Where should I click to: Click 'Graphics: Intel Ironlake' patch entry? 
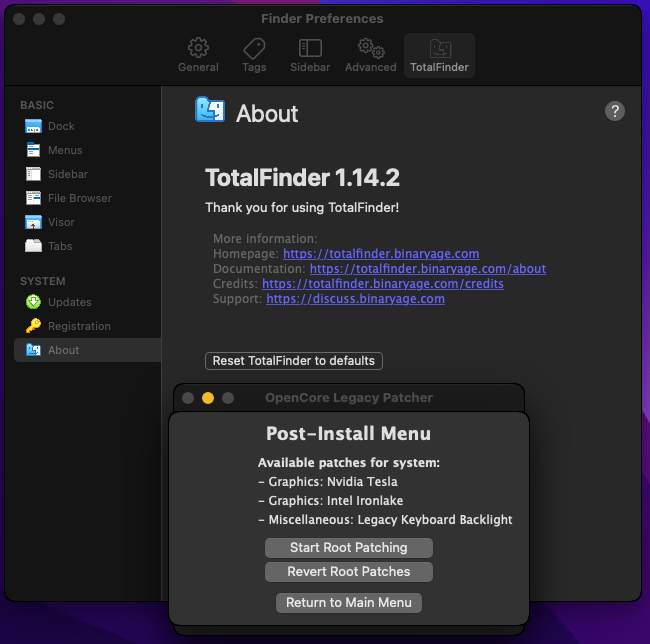pyautogui.click(x=330, y=501)
